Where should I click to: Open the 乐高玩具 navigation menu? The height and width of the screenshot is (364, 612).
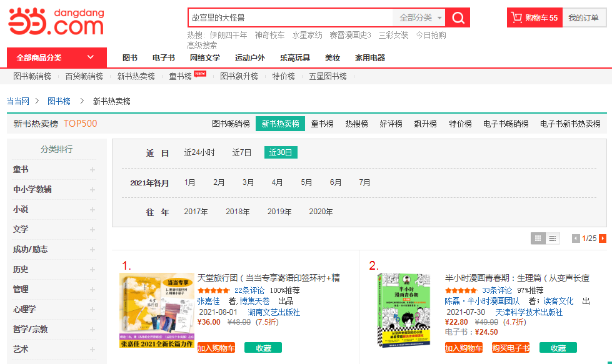click(x=295, y=58)
